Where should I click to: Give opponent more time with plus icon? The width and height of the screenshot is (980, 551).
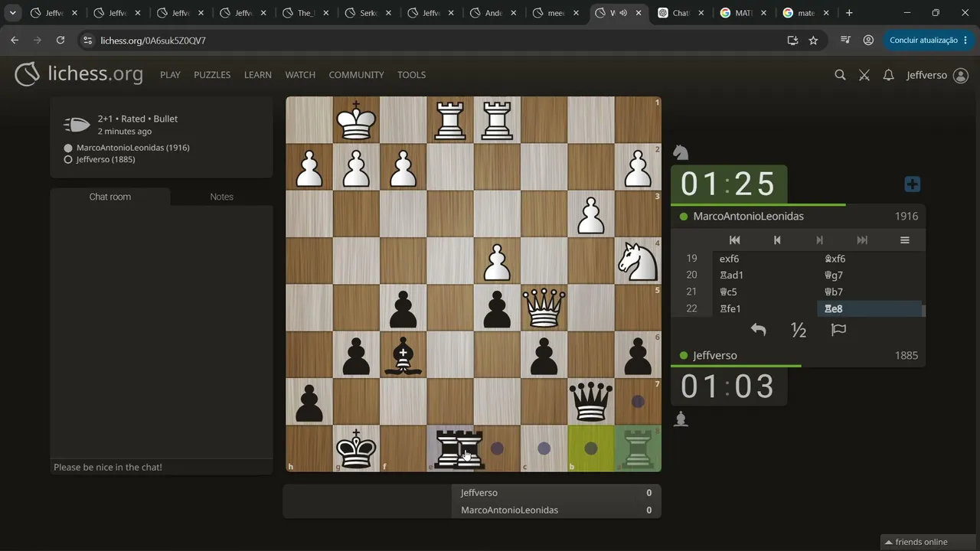coord(912,184)
